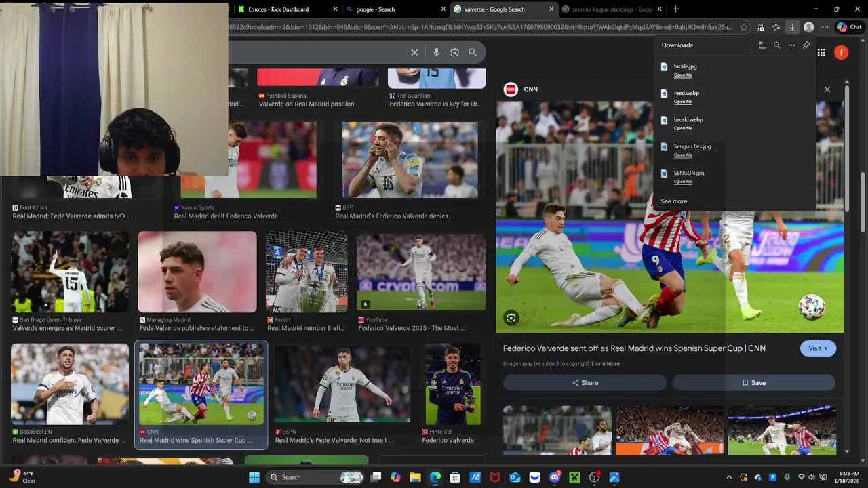The width and height of the screenshot is (868, 488).
Task: Save the CNN image to collection
Action: point(753,383)
